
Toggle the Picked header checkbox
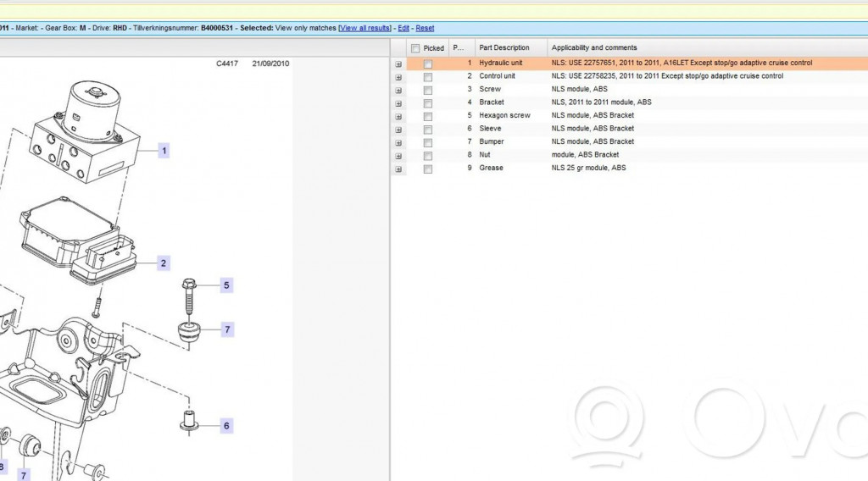(415, 48)
